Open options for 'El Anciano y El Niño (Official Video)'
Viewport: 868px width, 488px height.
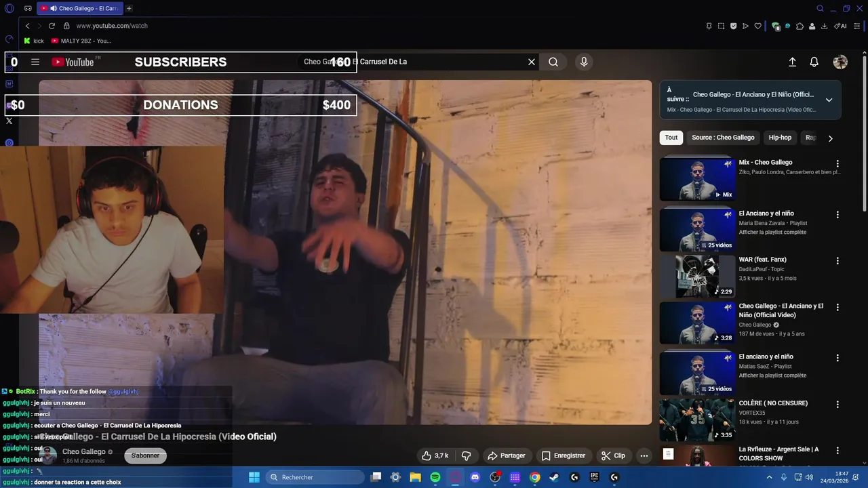click(837, 307)
